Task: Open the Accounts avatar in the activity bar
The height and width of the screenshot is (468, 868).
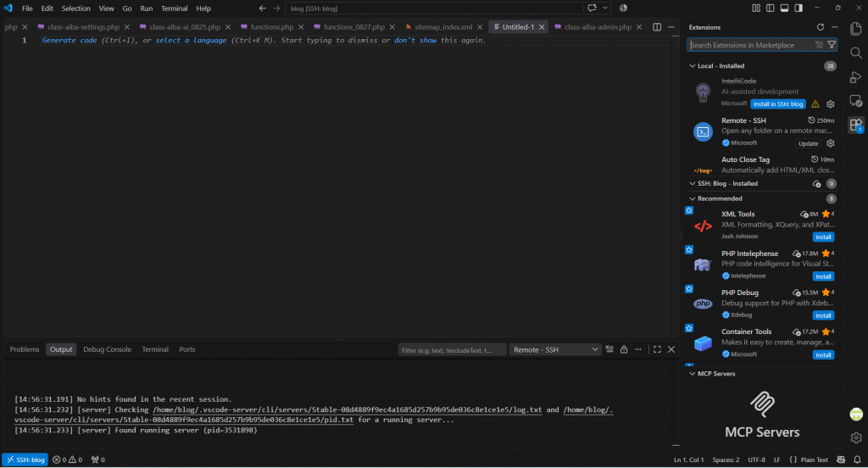Action: (856, 414)
